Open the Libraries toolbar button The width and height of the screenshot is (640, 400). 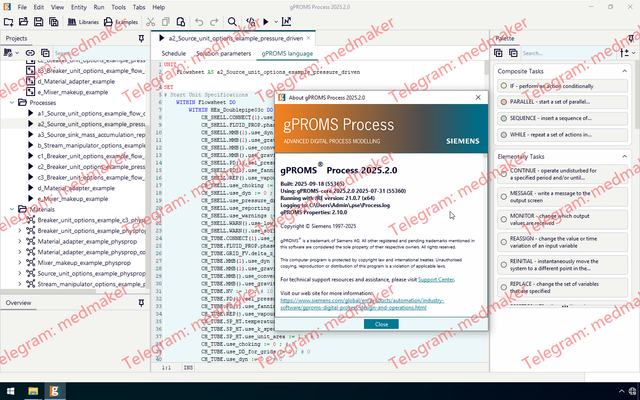point(83,22)
